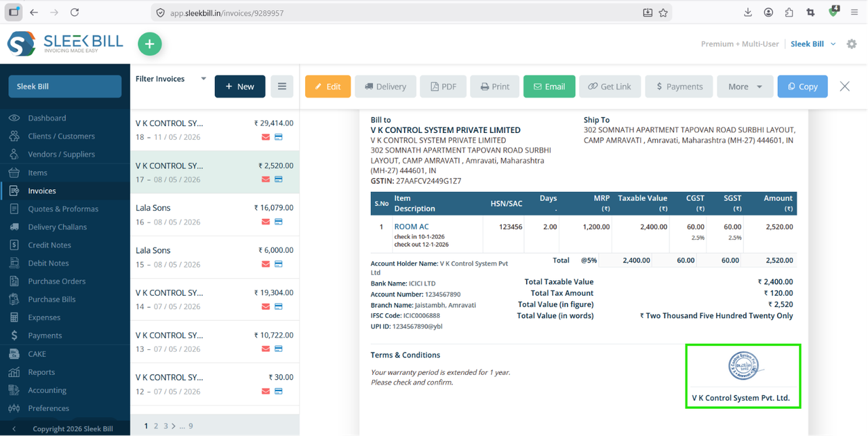Click the Print button
Screen dimensions: 868x436
495,87
